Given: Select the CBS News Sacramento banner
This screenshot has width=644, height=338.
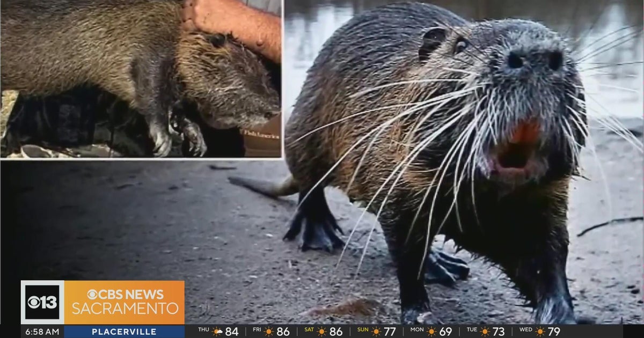Looking at the screenshot, I should (125, 302).
